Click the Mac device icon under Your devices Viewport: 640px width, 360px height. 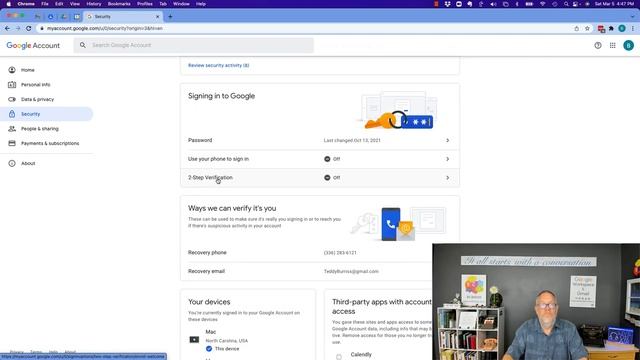point(194,340)
